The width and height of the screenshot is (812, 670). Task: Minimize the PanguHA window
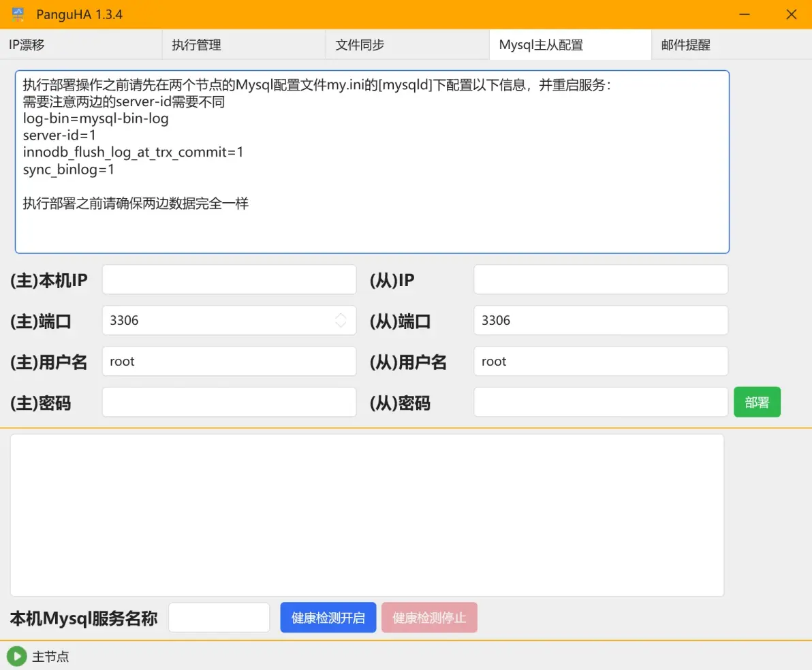coord(745,14)
